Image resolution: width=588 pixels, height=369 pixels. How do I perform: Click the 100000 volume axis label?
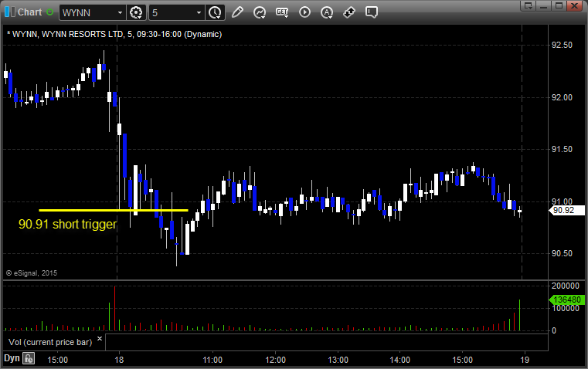click(x=565, y=308)
